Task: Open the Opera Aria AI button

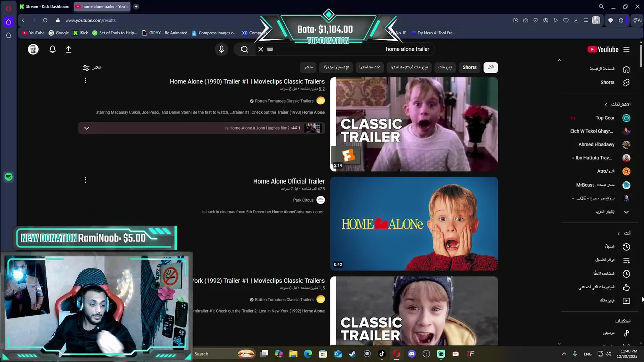Action: (x=637, y=20)
